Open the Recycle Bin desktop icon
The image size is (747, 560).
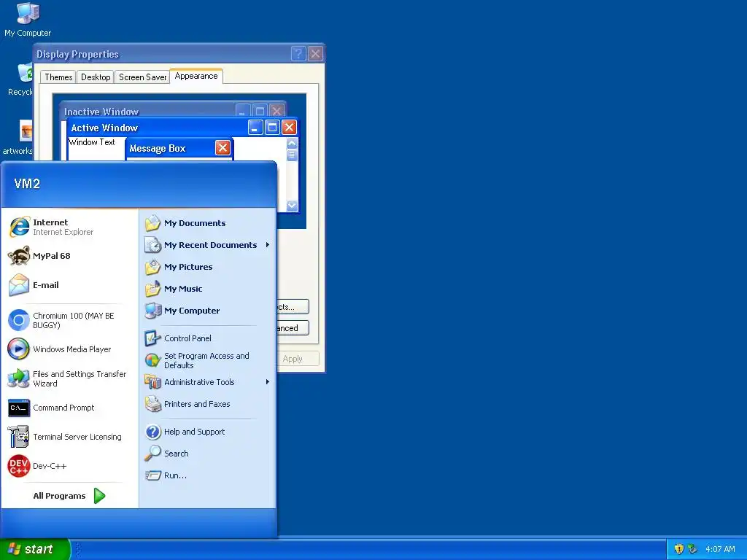coord(25,72)
